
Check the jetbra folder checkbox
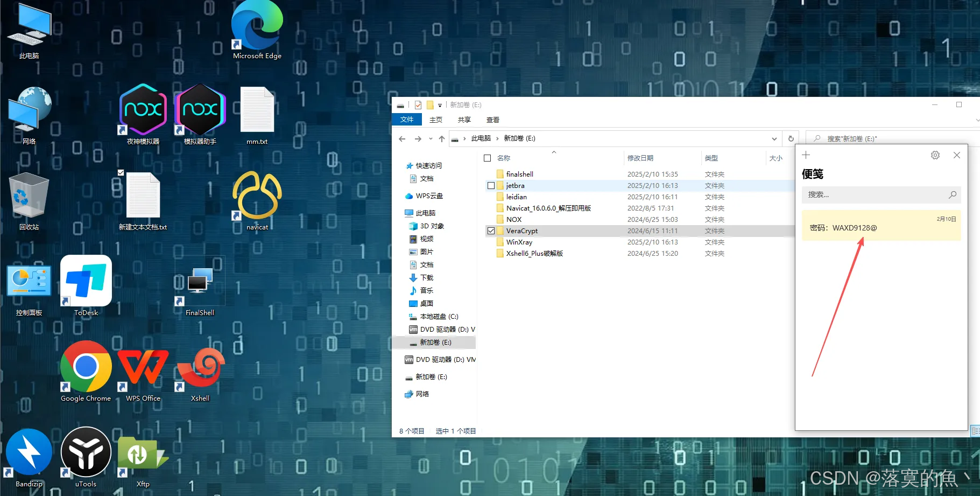pos(491,185)
